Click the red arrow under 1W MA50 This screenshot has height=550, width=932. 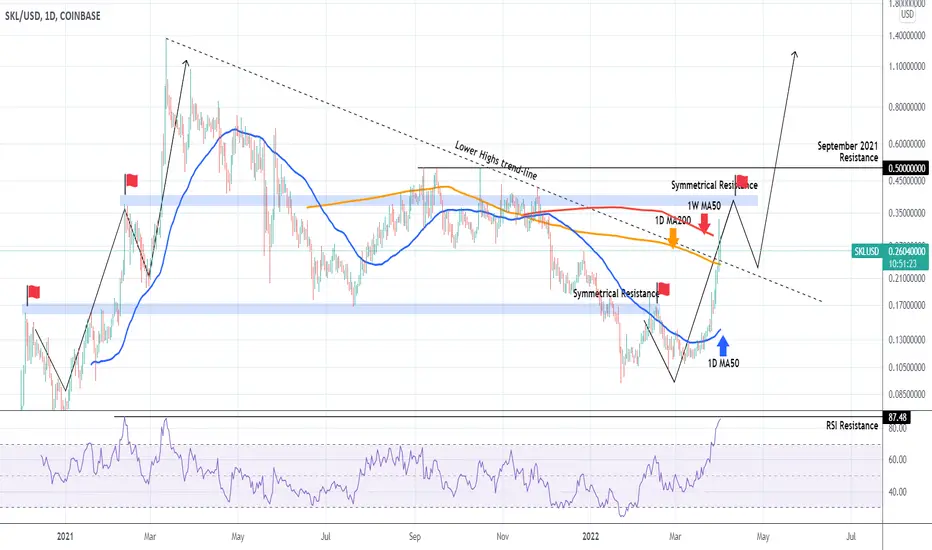tap(704, 223)
